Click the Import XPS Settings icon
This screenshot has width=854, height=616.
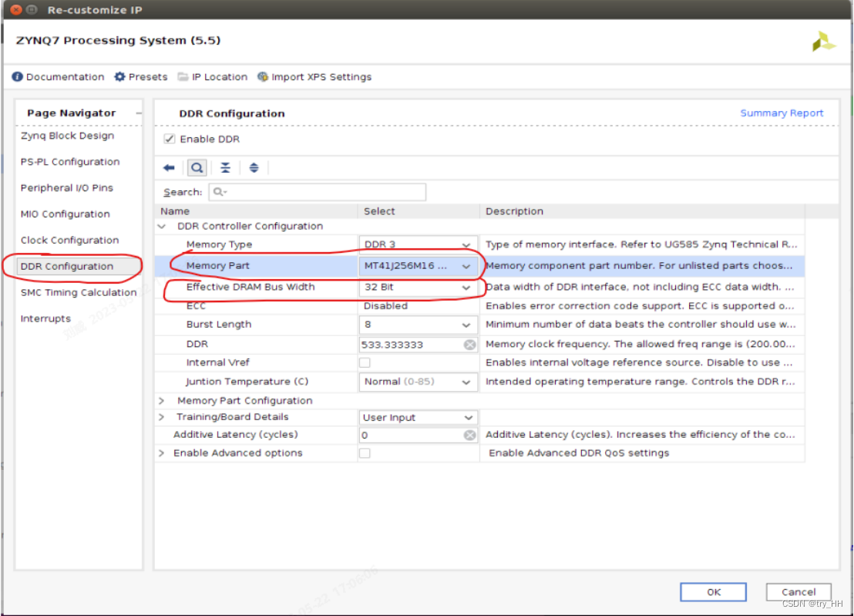click(263, 77)
